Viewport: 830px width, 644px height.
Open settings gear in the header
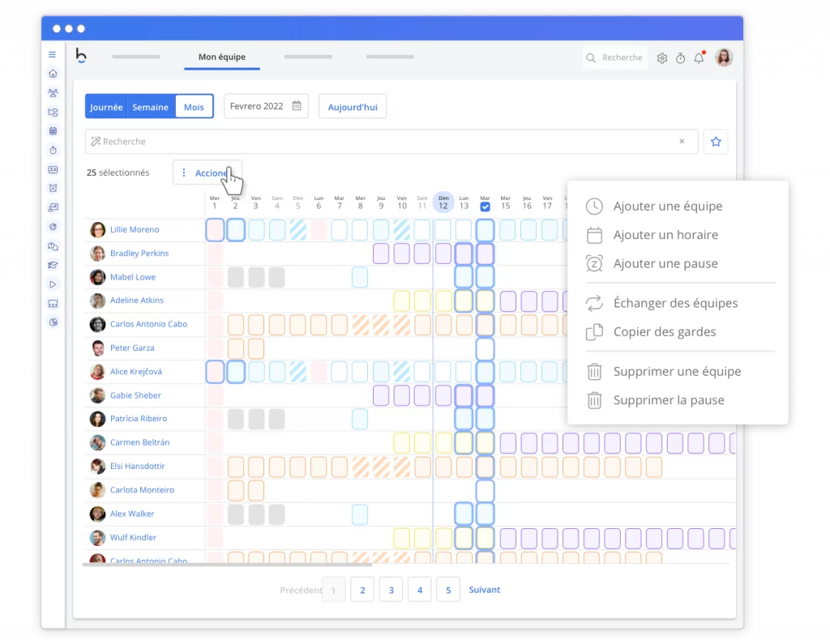point(662,58)
